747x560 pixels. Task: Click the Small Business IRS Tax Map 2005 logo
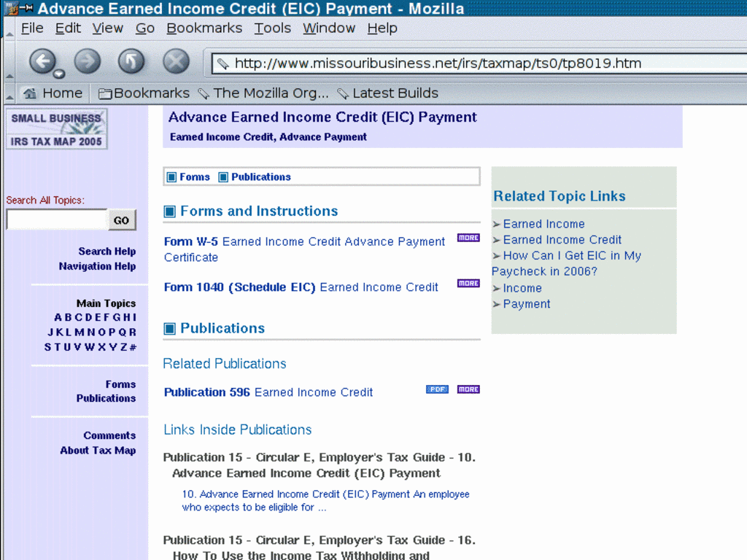click(56, 129)
